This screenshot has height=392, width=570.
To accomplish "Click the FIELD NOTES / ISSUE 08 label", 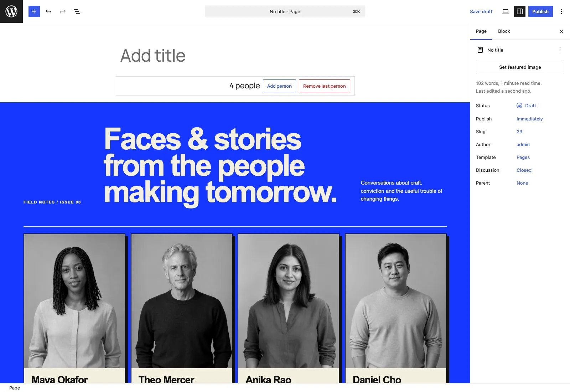I will [52, 202].
